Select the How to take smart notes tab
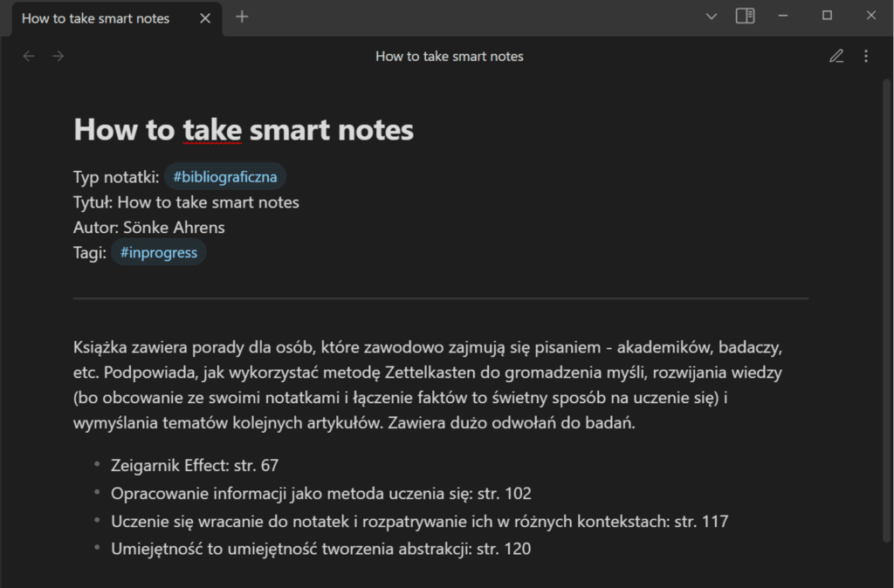 (x=96, y=17)
